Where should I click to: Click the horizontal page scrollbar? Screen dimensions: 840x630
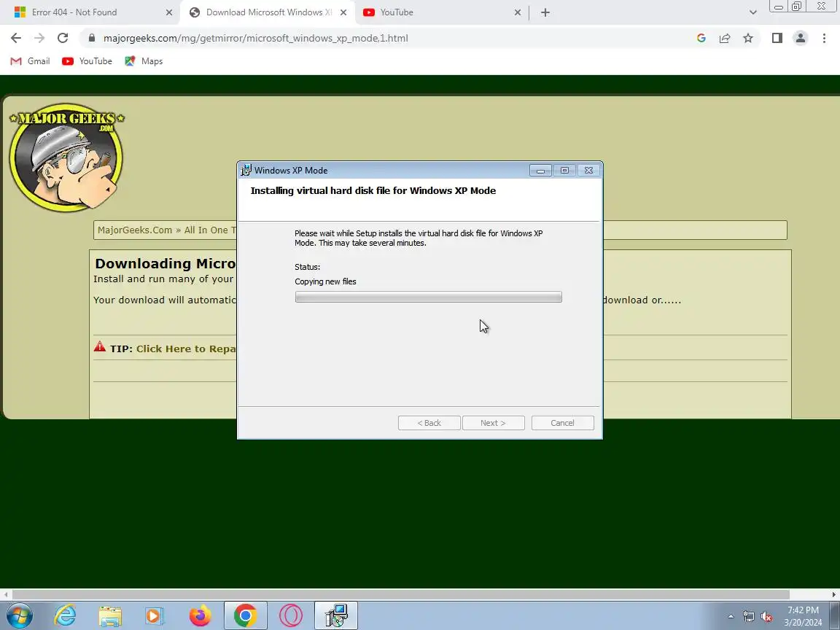(x=401, y=594)
